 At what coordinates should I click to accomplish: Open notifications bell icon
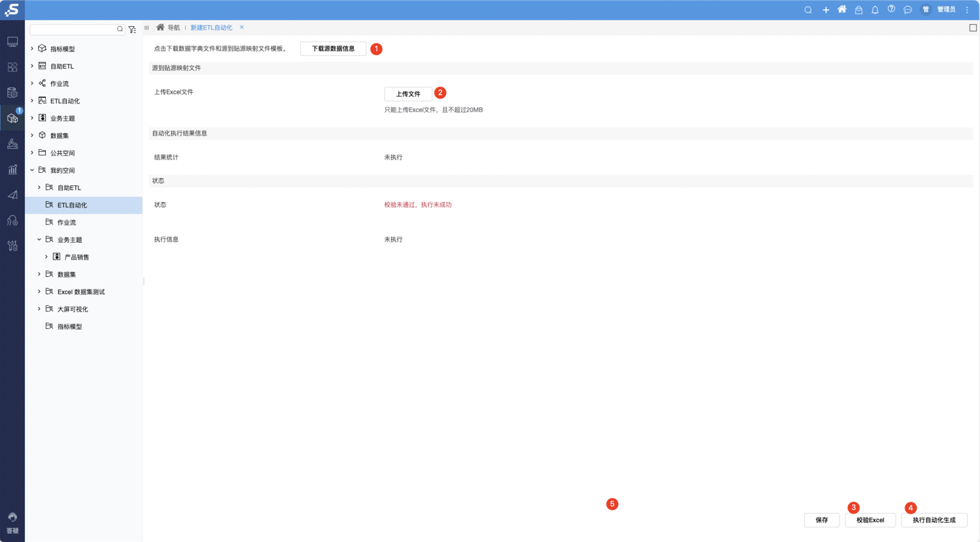tap(875, 10)
